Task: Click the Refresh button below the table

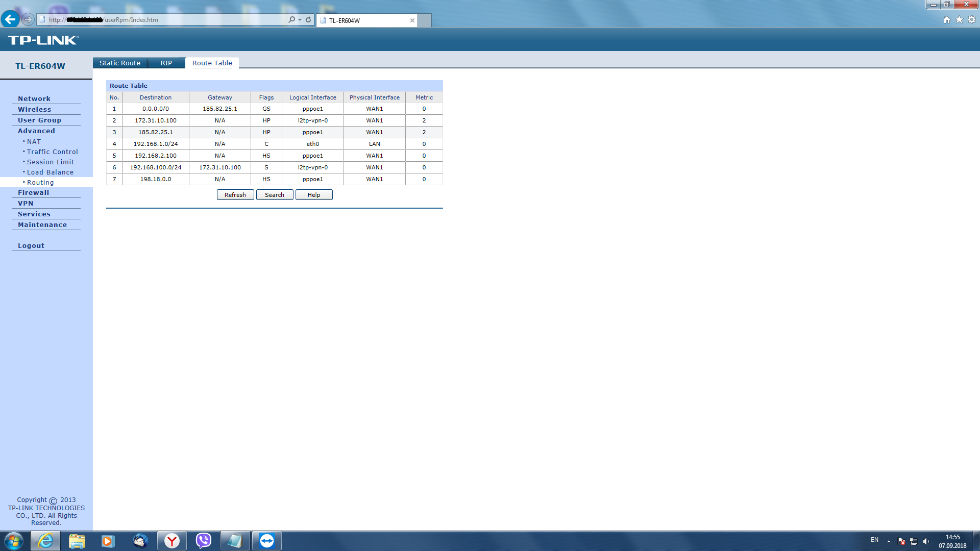Action: [235, 195]
